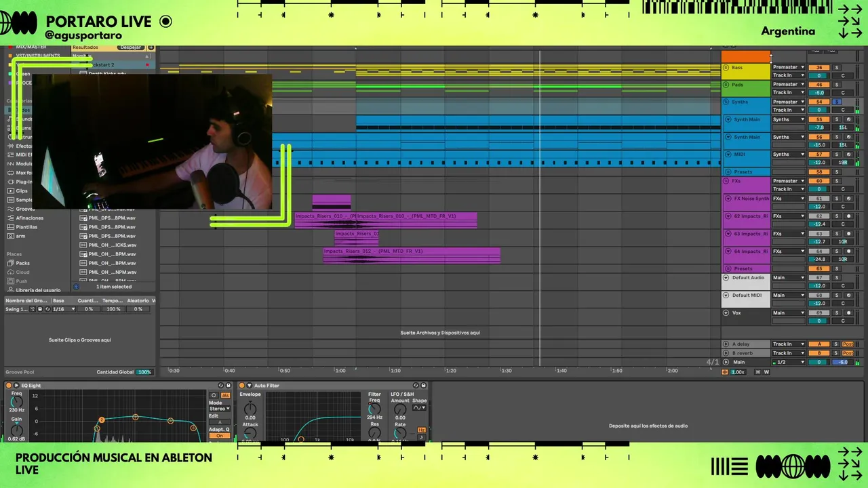
Task: Click commit groove icon on Swing row
Action: (x=33, y=309)
